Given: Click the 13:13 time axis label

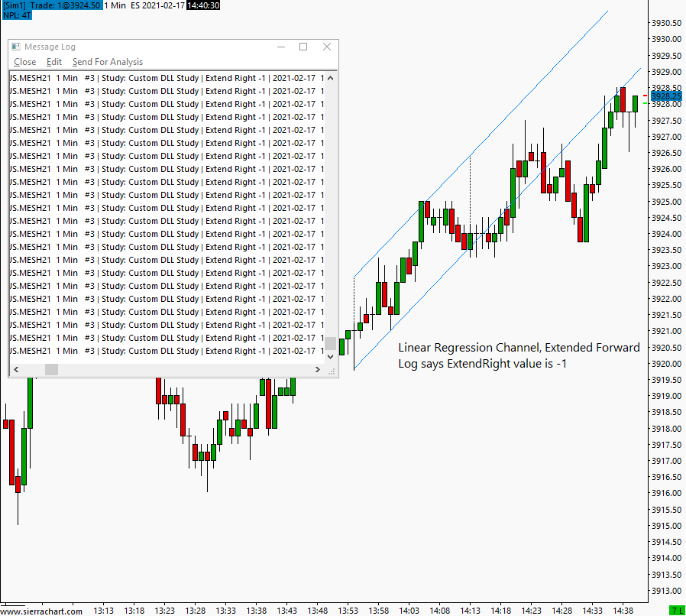Looking at the screenshot, I should pyautogui.click(x=103, y=611).
